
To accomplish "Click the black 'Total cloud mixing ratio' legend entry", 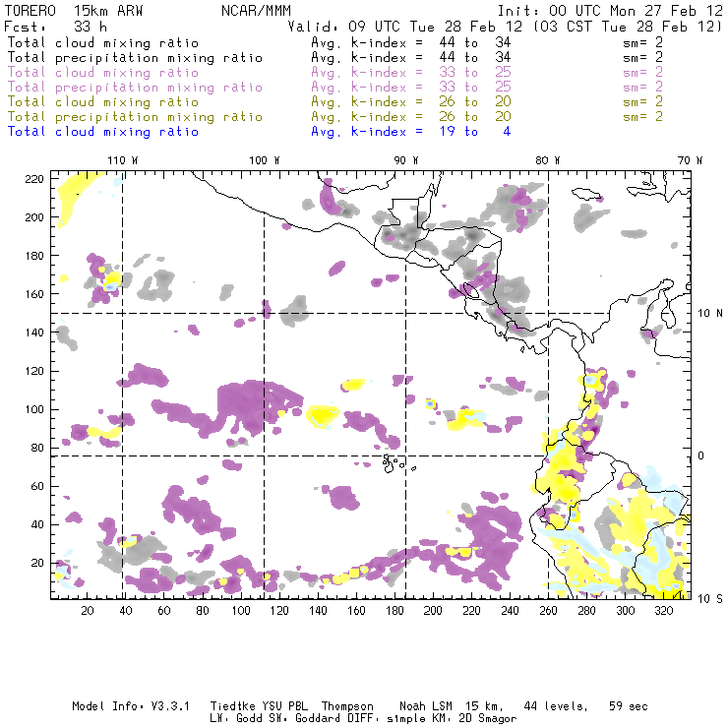I will pos(102,43).
